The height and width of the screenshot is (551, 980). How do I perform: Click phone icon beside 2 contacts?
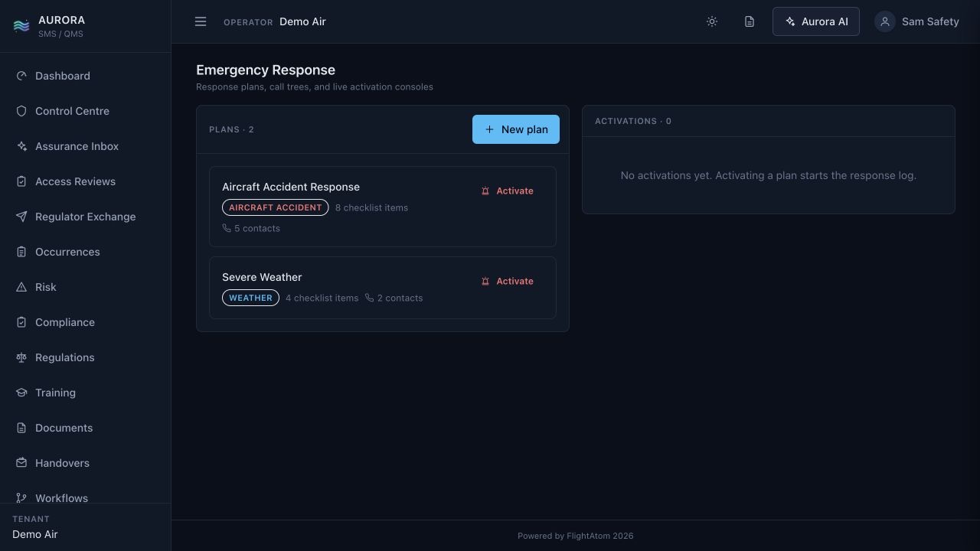pos(369,298)
